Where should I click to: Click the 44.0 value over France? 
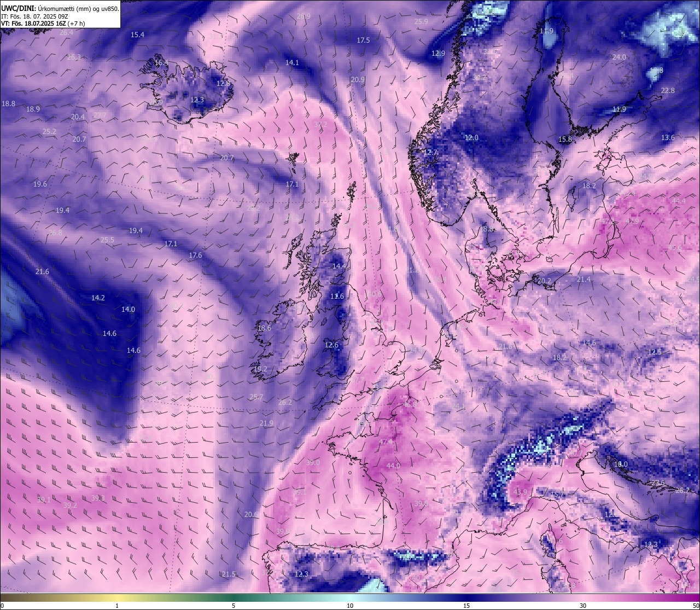coord(393,466)
